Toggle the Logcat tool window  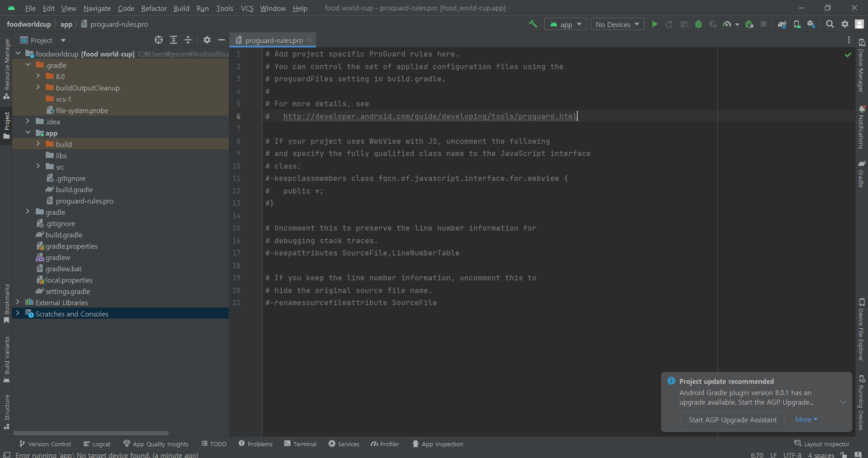tap(97, 444)
